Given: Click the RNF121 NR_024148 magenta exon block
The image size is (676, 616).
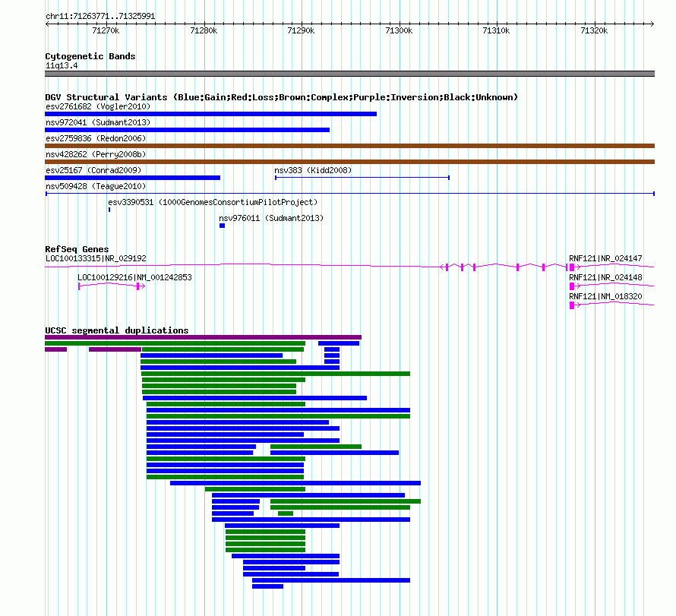Looking at the screenshot, I should [572, 286].
